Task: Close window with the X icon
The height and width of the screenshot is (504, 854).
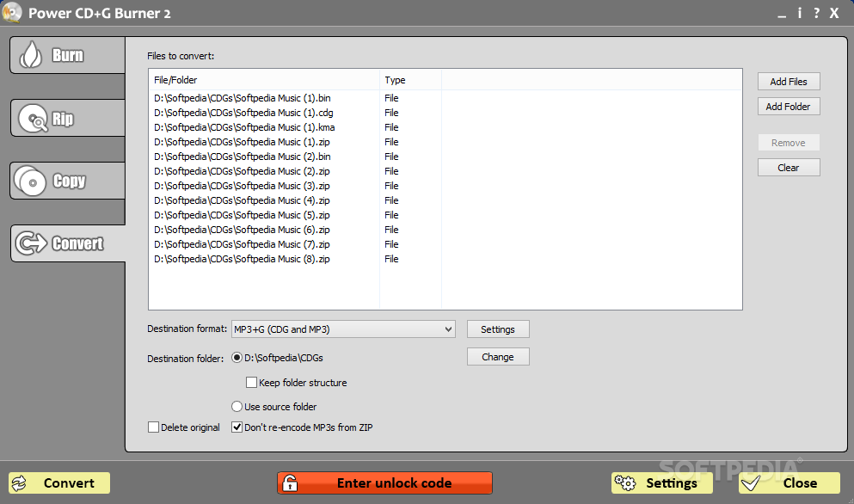Action: click(x=834, y=13)
